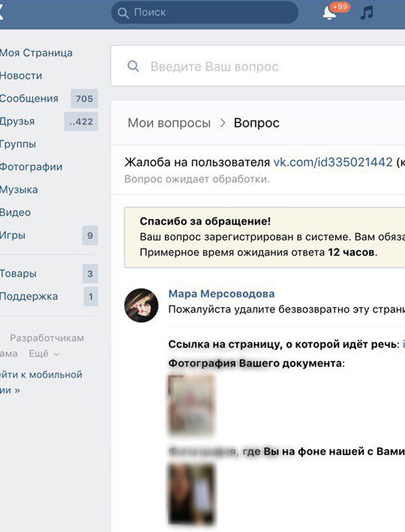Open Друзья in sidebar
The width and height of the screenshot is (405, 532).
pyautogui.click(x=17, y=121)
